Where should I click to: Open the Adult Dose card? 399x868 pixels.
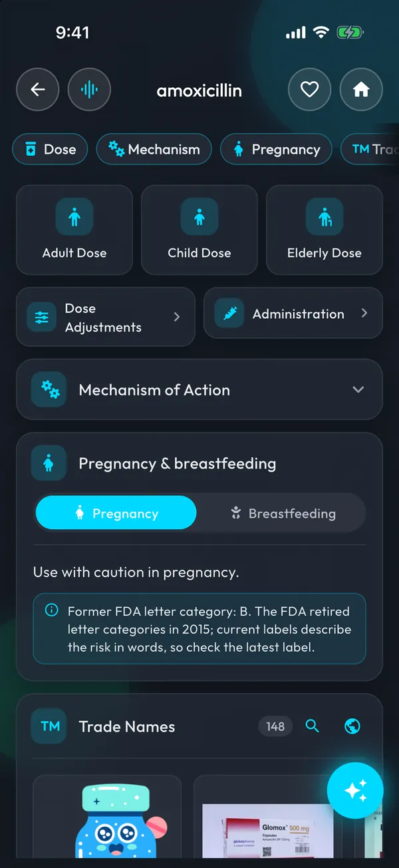[74, 230]
